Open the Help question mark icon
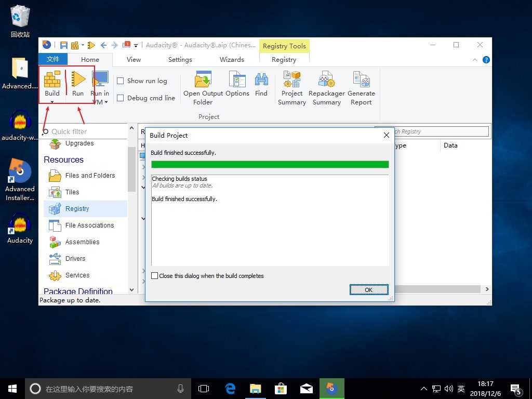This screenshot has width=532, height=399. [486, 60]
